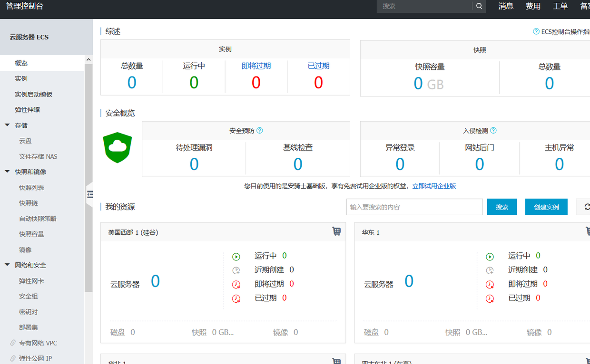The width and height of the screenshot is (590, 364).
Task: Open 工单 in the top navigation
Action: click(x=560, y=6)
